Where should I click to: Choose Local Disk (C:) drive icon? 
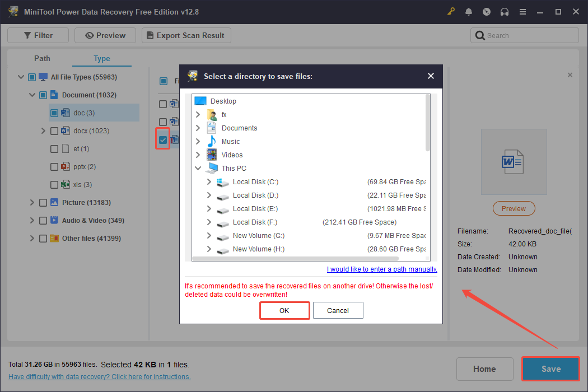pyautogui.click(x=223, y=182)
